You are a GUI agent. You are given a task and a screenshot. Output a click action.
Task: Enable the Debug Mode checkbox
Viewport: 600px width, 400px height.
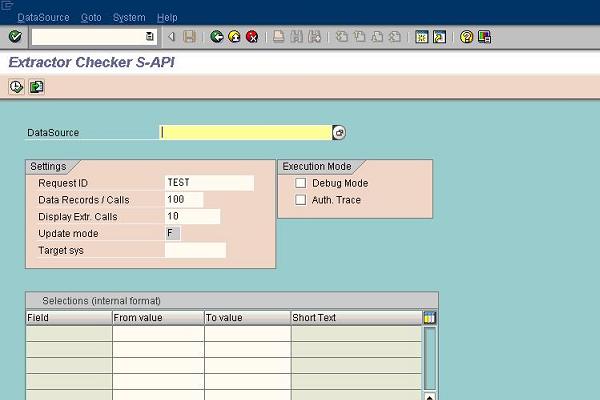301,184
